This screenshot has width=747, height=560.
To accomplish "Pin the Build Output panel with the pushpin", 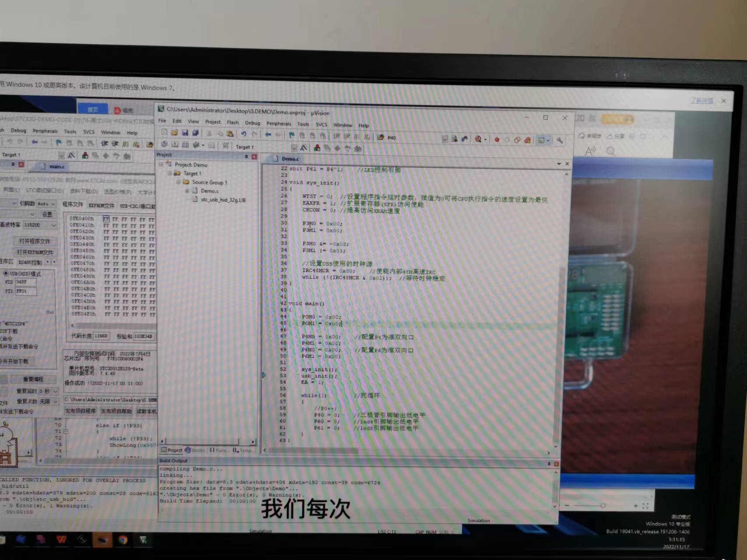I will 549,463.
